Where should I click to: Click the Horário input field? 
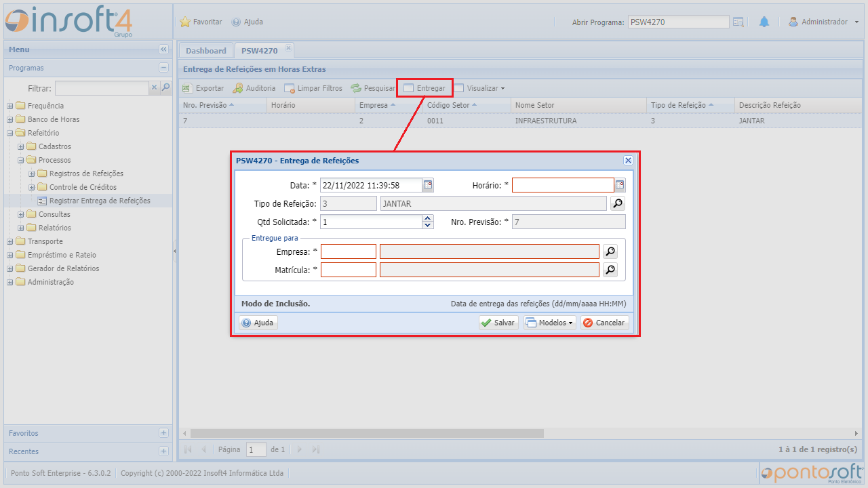pos(562,185)
